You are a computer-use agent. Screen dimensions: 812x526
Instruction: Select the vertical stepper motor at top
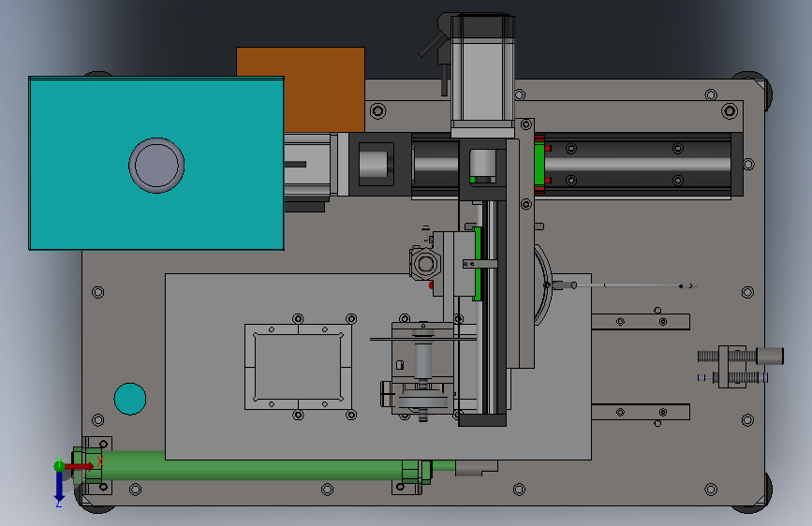[x=482, y=75]
